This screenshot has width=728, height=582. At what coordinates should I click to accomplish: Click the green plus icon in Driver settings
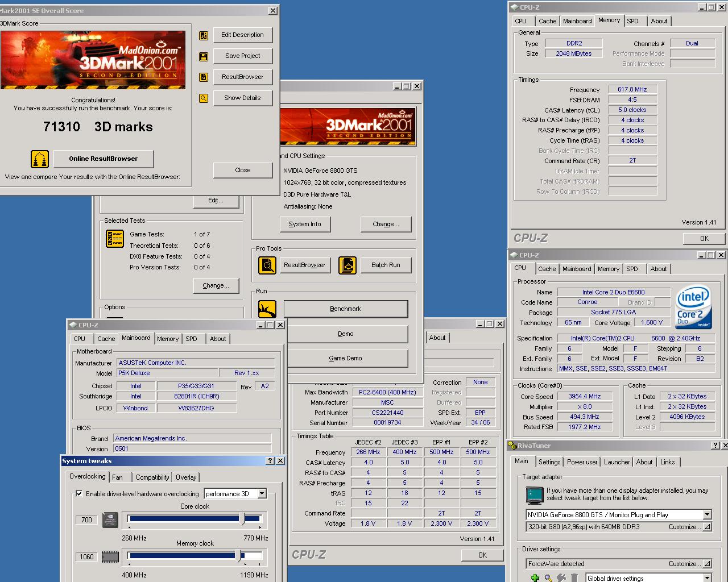click(x=535, y=578)
